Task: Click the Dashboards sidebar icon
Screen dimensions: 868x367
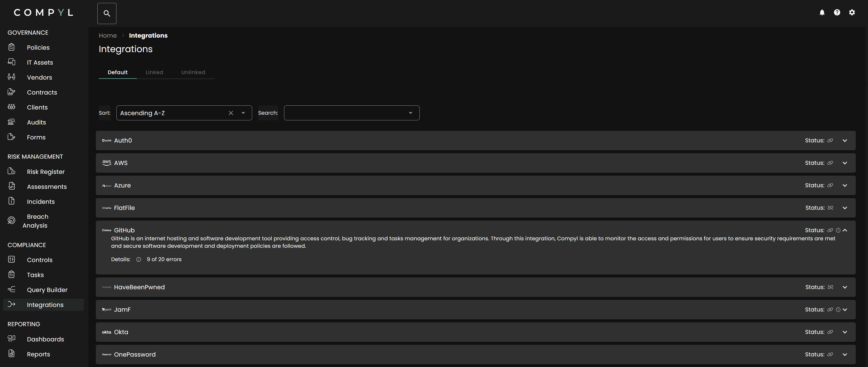Action: point(12,338)
